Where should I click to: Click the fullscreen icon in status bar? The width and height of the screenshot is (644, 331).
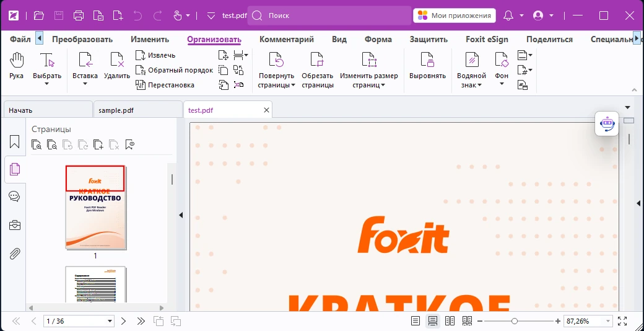(x=622, y=321)
